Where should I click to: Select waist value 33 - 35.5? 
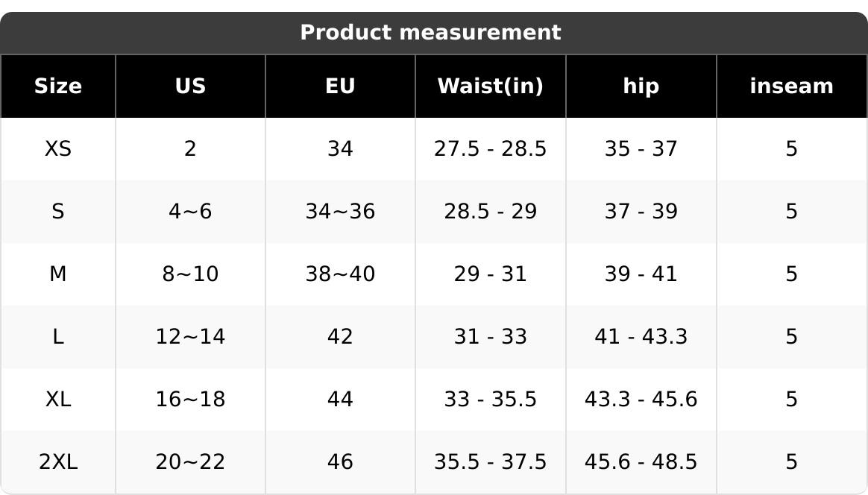click(x=491, y=399)
